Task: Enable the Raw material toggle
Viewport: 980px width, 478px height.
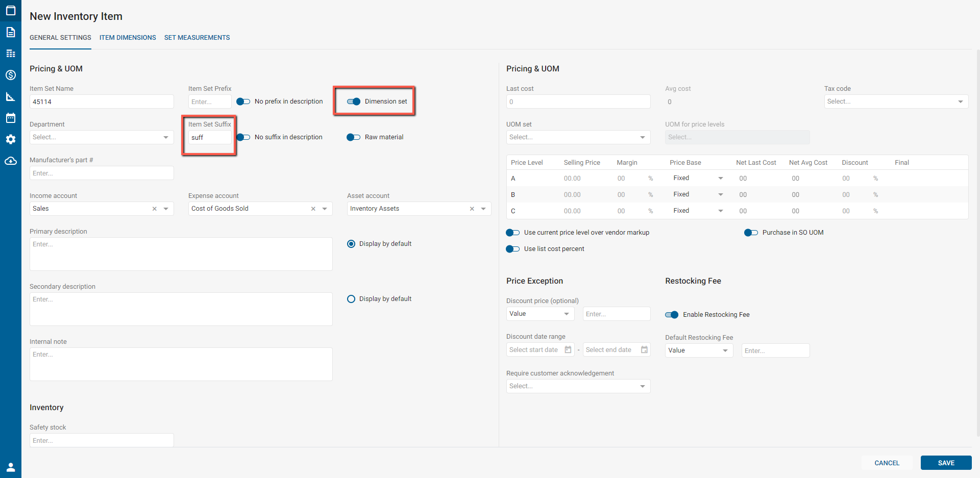Action: (x=354, y=137)
